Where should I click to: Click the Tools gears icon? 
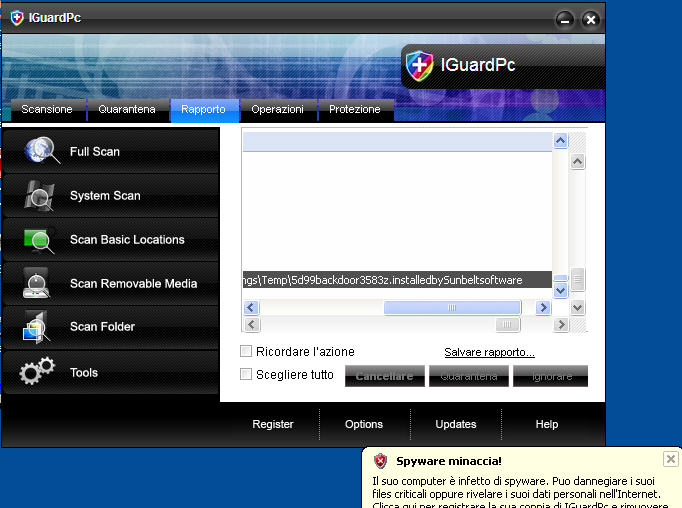(37, 371)
